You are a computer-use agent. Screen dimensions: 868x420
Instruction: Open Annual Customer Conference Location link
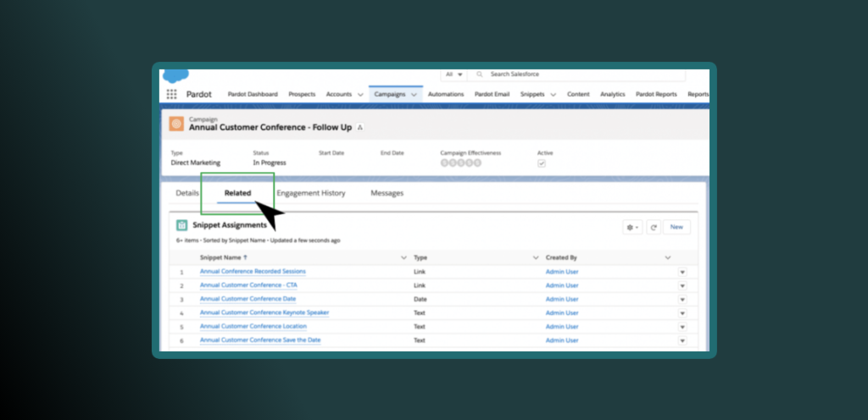pyautogui.click(x=253, y=327)
